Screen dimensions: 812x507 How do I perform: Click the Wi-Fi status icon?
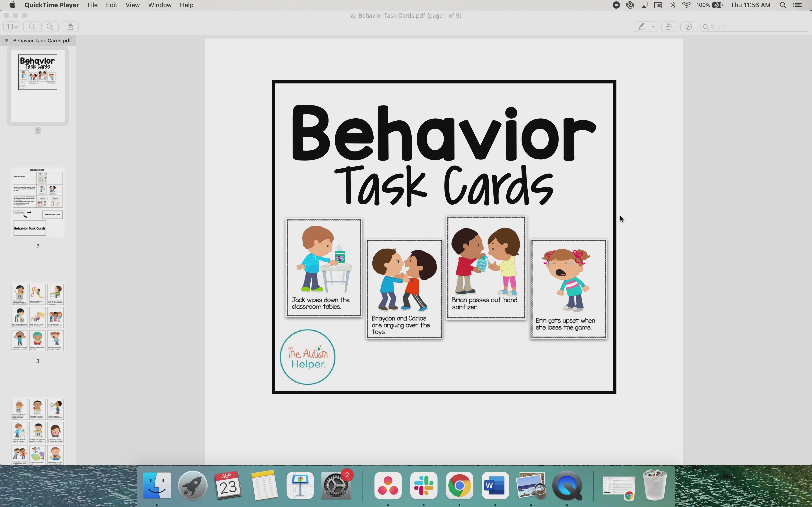[x=686, y=5]
